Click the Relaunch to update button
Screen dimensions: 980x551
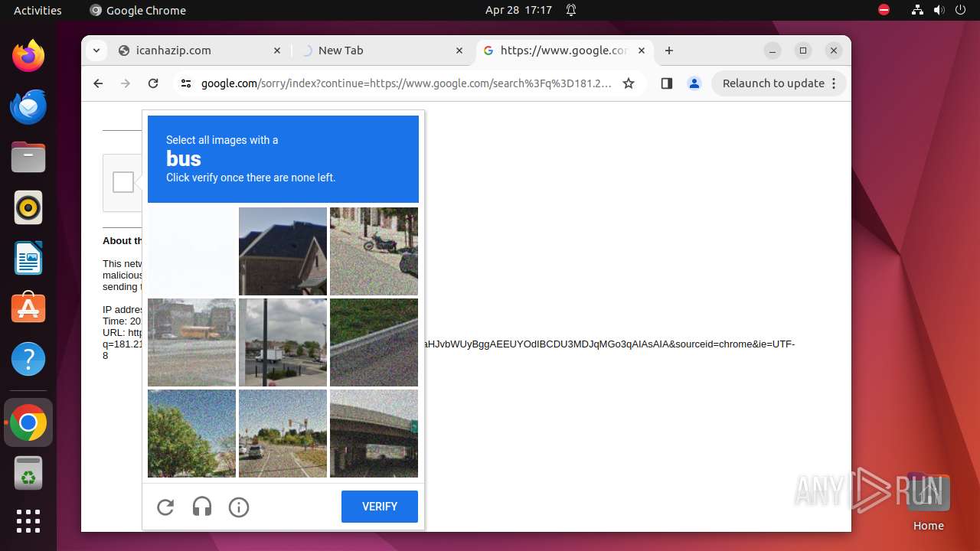tap(773, 83)
